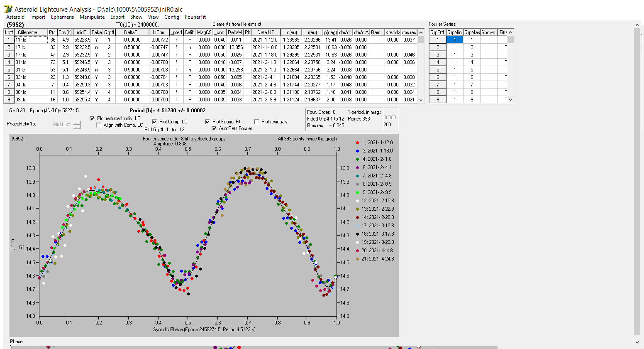Viewport: 644px width, 349px height.
Task: Click the GrpMax column header
Action: coord(471,32)
